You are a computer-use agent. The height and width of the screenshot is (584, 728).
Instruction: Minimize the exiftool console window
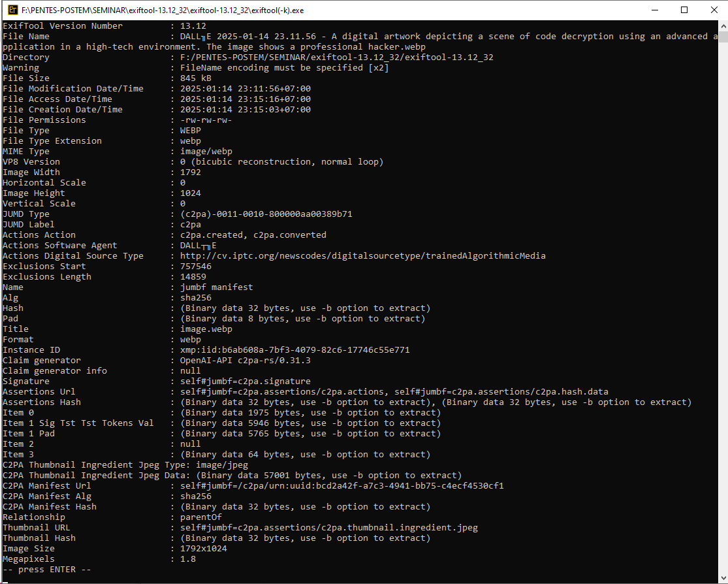tap(654, 10)
